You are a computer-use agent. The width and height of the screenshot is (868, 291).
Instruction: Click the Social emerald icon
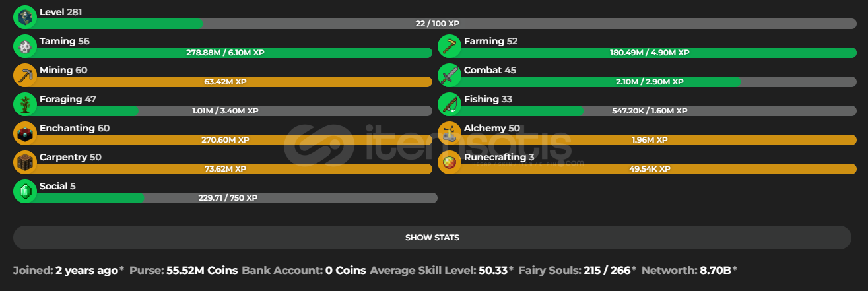(x=25, y=191)
